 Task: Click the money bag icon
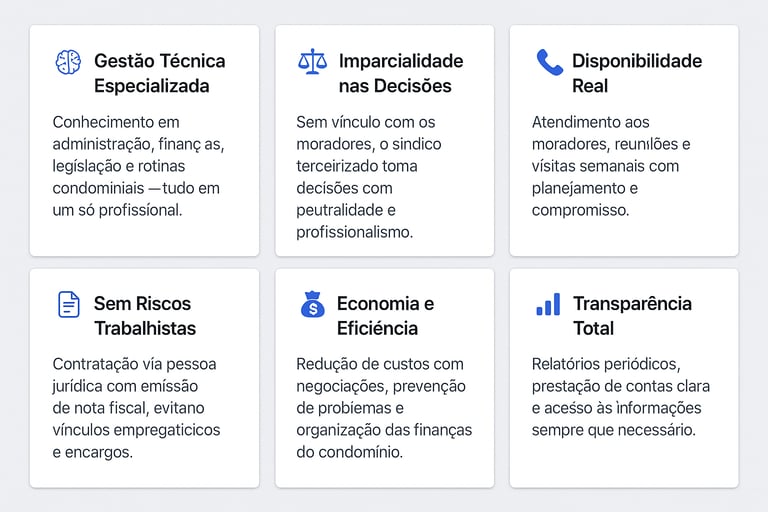pyautogui.click(x=313, y=304)
